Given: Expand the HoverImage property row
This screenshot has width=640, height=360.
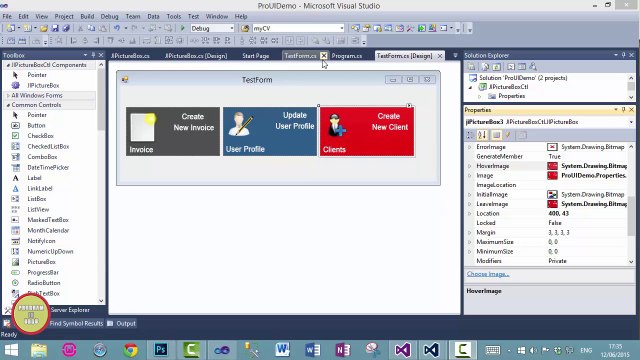Looking at the screenshot, I should coord(469,166).
